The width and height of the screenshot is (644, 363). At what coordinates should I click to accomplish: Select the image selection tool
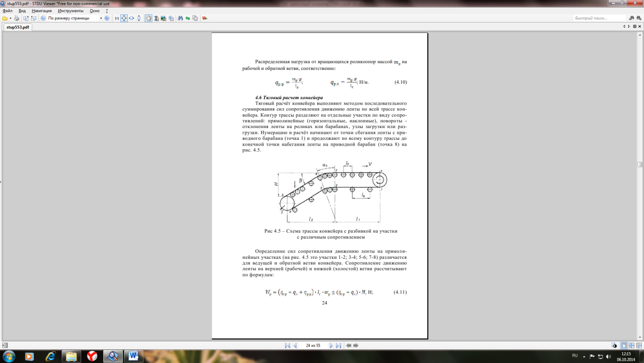pyautogui.click(x=163, y=18)
